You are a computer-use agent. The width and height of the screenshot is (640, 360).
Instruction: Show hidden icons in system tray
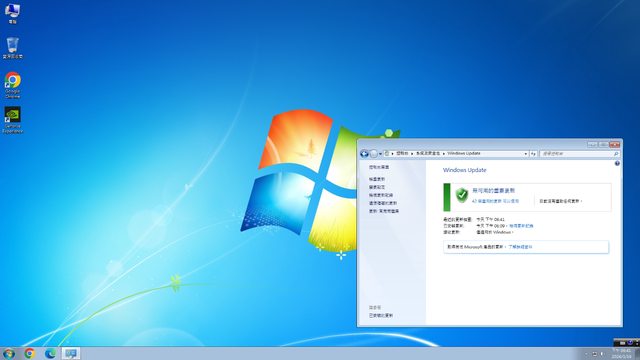[586, 354]
